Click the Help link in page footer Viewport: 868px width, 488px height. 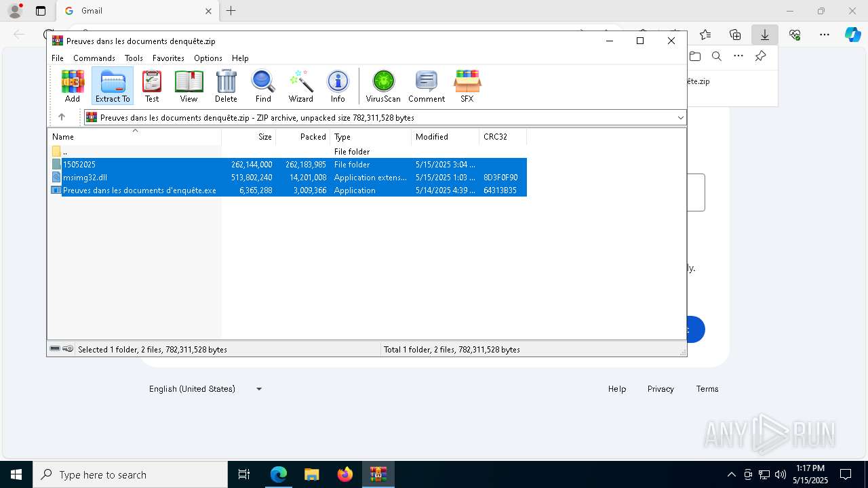tap(617, 389)
